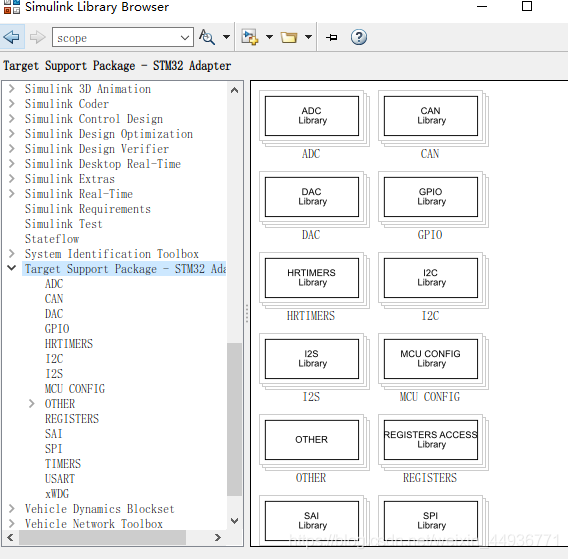The image size is (568, 559).
Task: Expand Simulink Design Verifier node
Action: [x=12, y=149]
